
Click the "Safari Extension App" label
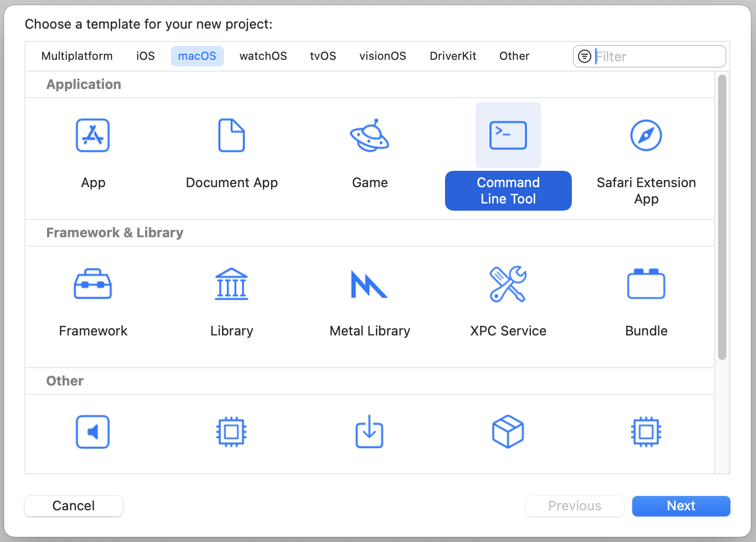coord(647,191)
